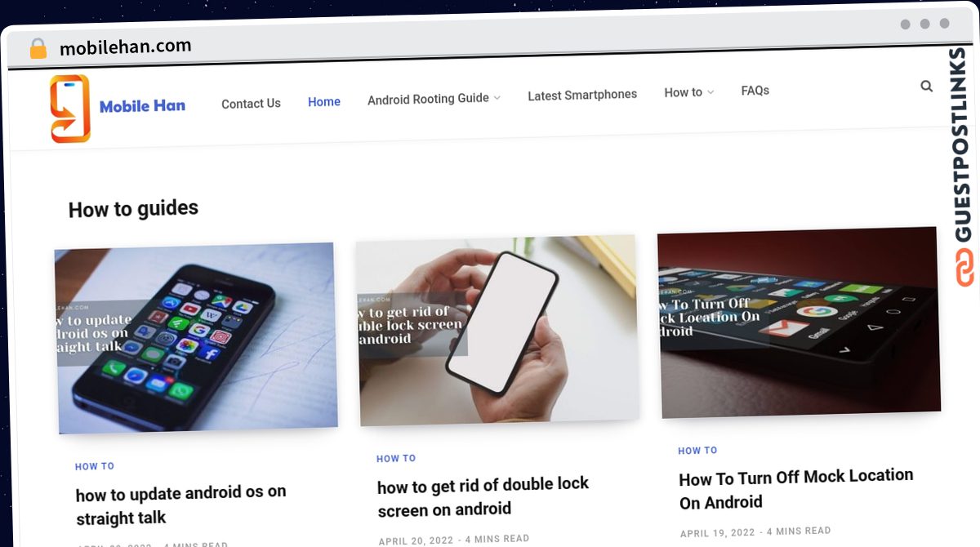Click the orange padlock icon
This screenshot has width=980, height=547.
(x=38, y=48)
